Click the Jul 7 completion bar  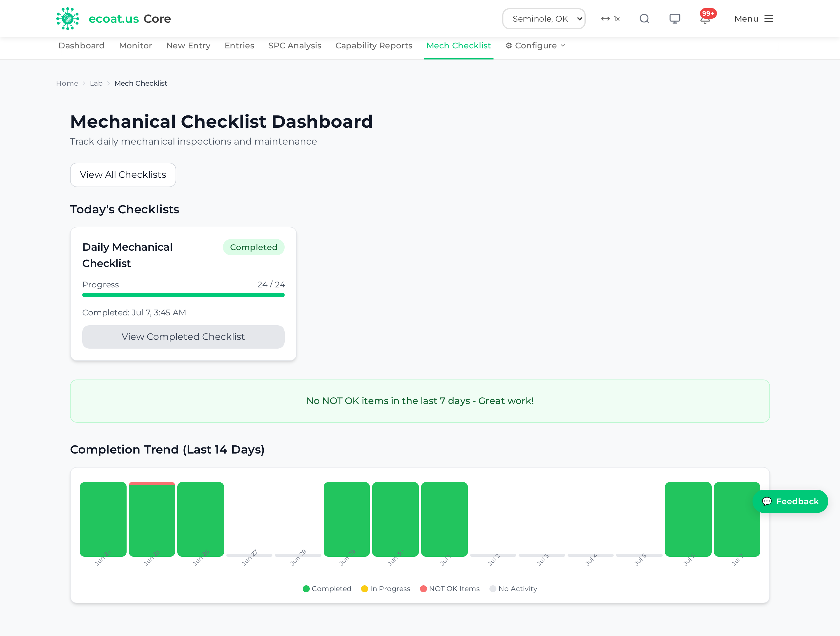[x=737, y=519]
